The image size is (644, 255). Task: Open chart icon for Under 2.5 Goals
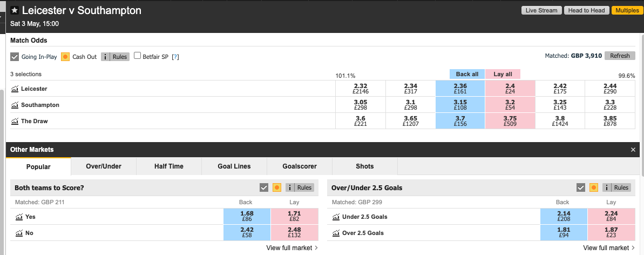coord(336,217)
